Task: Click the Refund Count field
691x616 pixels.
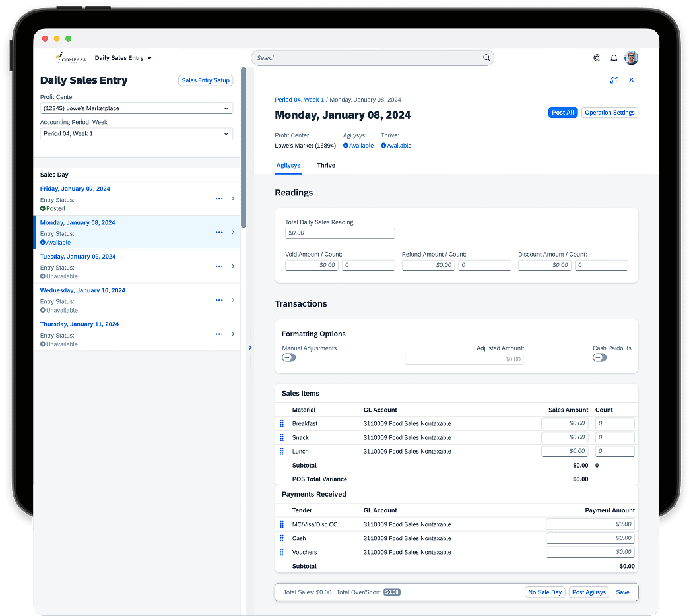Action: pos(485,265)
